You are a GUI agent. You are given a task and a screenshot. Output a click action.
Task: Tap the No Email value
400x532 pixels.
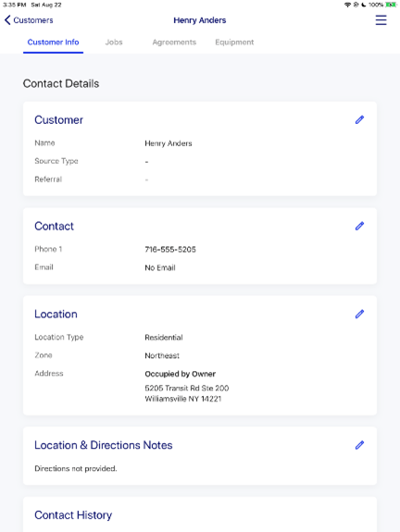click(x=160, y=267)
